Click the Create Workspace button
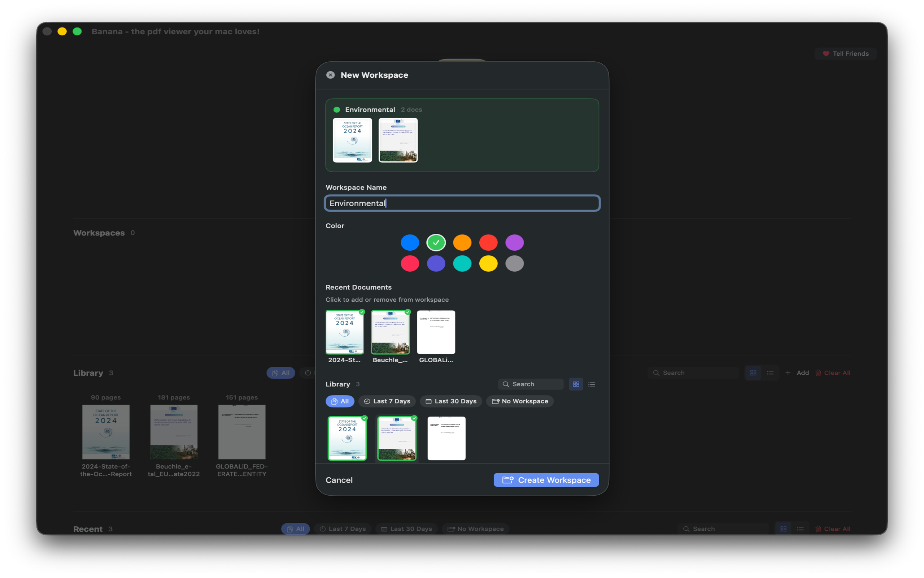Viewport: 924px width, 578px height. (546, 480)
